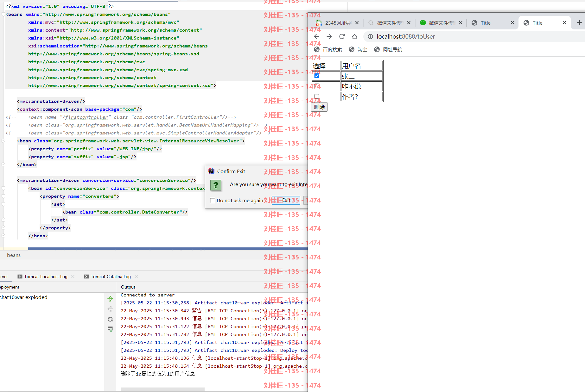Click the browser forward arrow

pos(329,36)
